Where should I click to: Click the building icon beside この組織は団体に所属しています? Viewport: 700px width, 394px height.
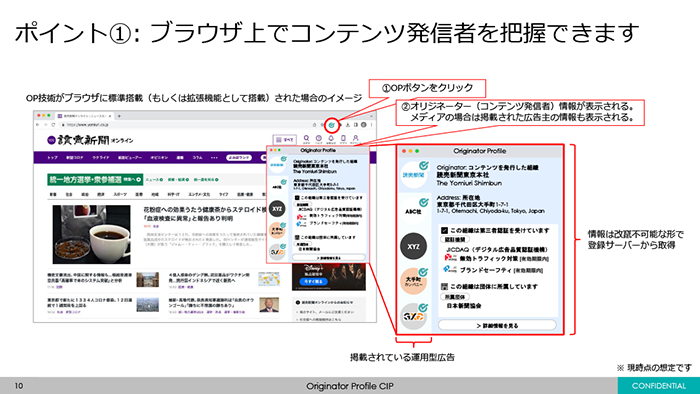click(444, 286)
